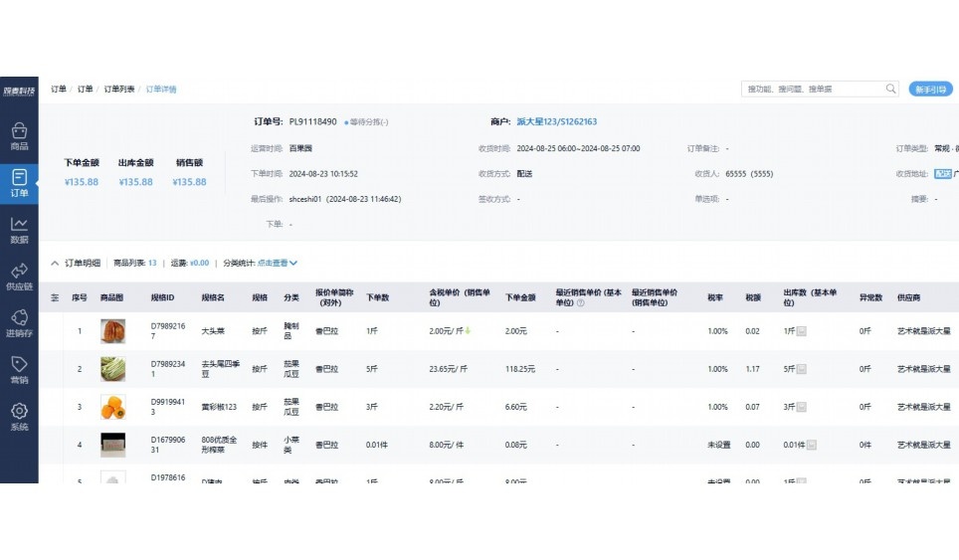Collapse the 订单明细 section
The height and width of the screenshot is (560, 959).
pyautogui.click(x=55, y=264)
